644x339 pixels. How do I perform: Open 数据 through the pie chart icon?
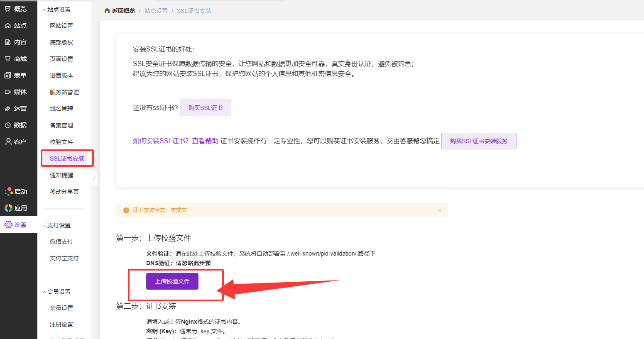tap(7, 125)
